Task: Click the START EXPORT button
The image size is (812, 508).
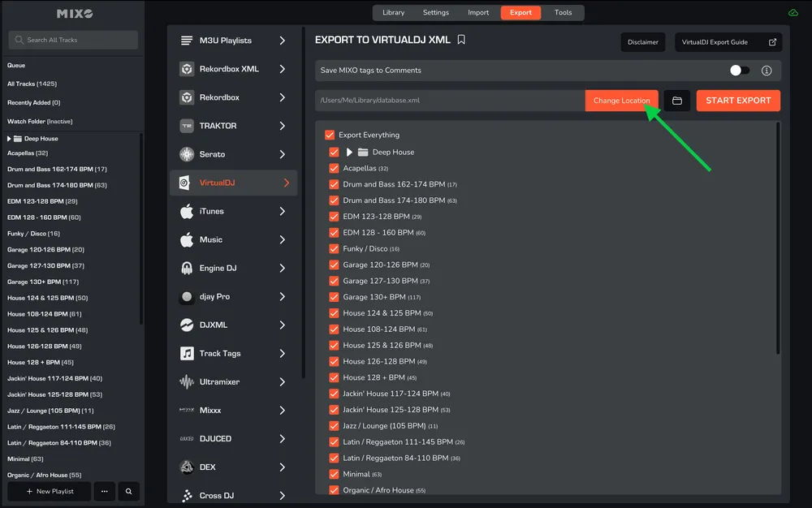Action: click(737, 100)
